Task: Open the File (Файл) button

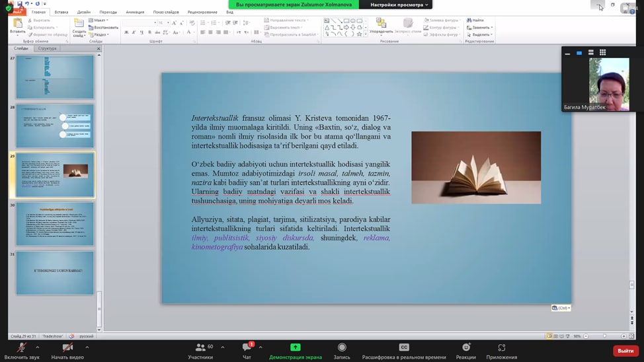Action: click(17, 12)
